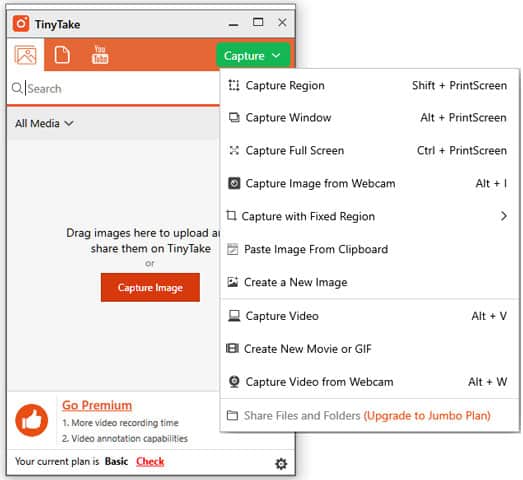Screen dimensions: 523x480
Task: Click the Check plan link
Action: coord(150,461)
